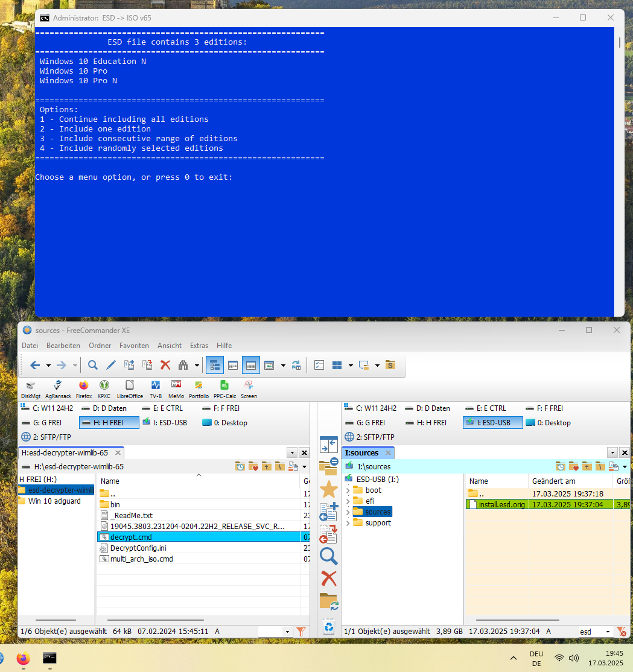Click the 'Geändert am' column header
The height and width of the screenshot is (672, 633).
[x=570, y=481]
